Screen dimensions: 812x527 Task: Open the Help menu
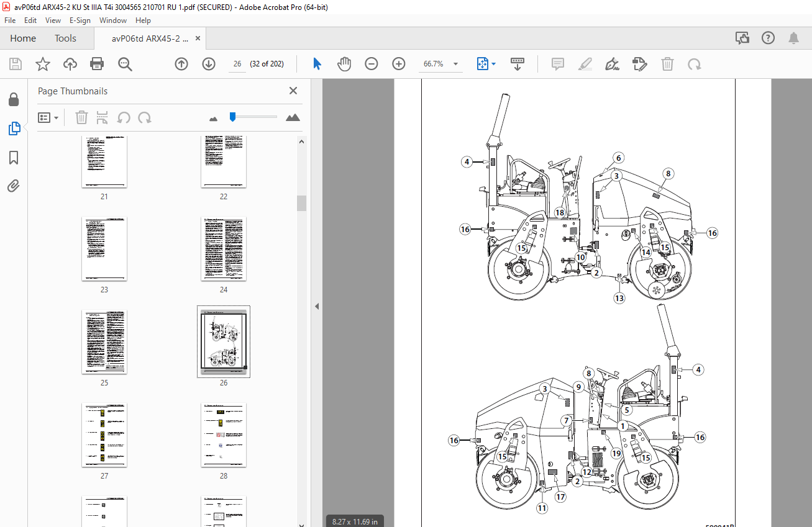143,20
